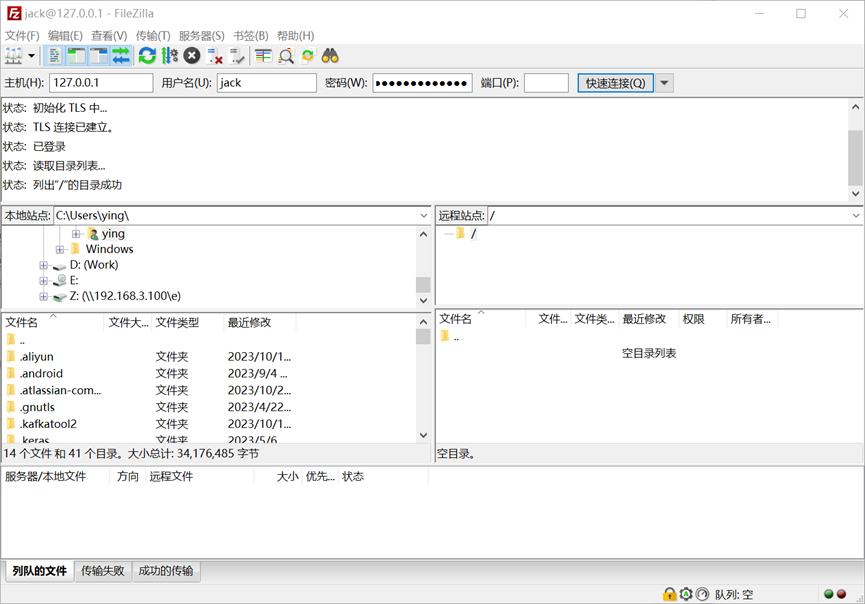Click the 端口(P) input field

coord(546,83)
